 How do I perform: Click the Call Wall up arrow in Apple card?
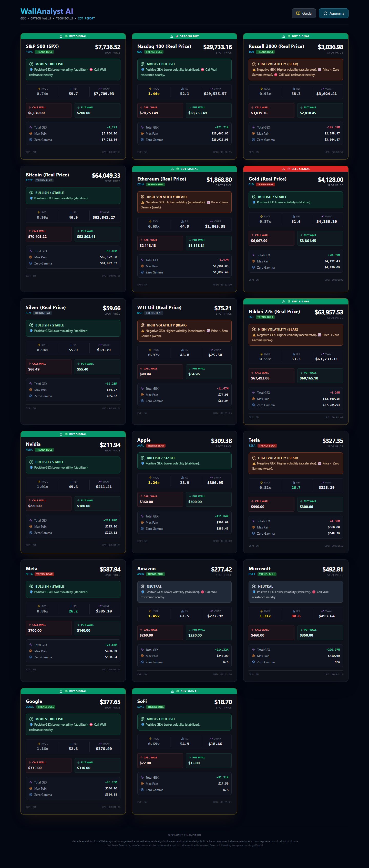coord(141,496)
